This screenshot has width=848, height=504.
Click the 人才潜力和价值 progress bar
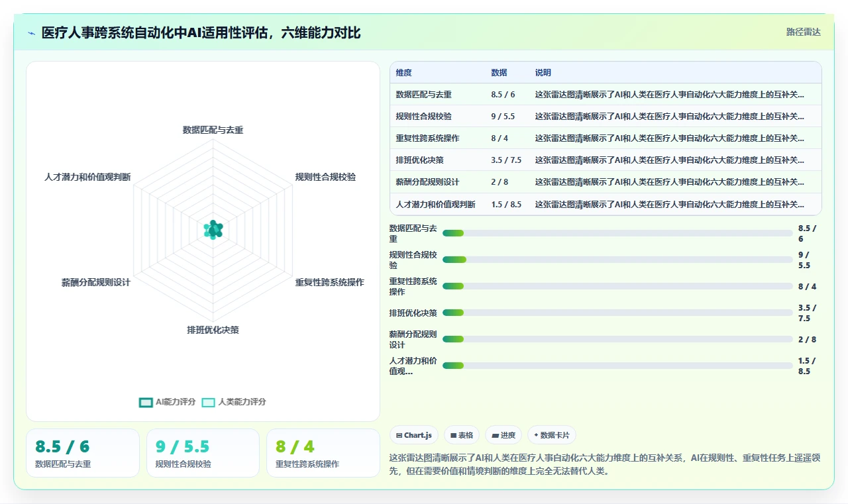pos(617,366)
